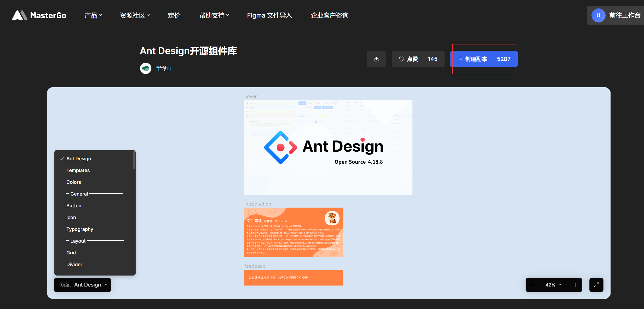Zoom out with the minus icon
Image resolution: width=644 pixels, height=309 pixels.
[533, 285]
